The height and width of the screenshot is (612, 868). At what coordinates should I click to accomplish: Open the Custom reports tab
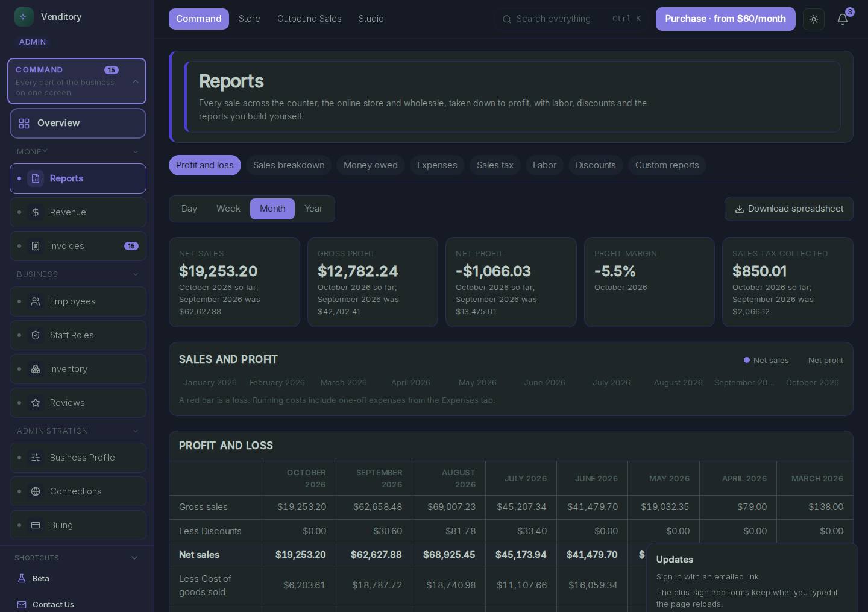667,165
